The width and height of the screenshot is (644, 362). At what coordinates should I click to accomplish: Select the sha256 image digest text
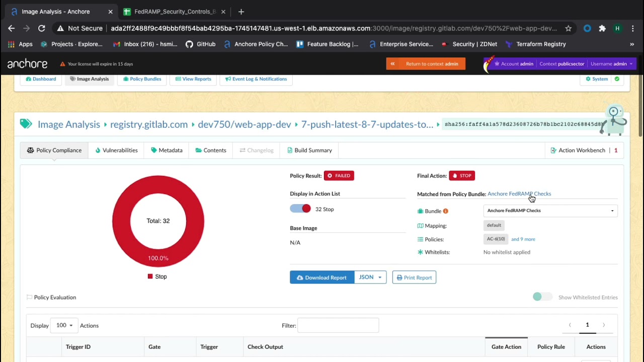tap(523, 124)
